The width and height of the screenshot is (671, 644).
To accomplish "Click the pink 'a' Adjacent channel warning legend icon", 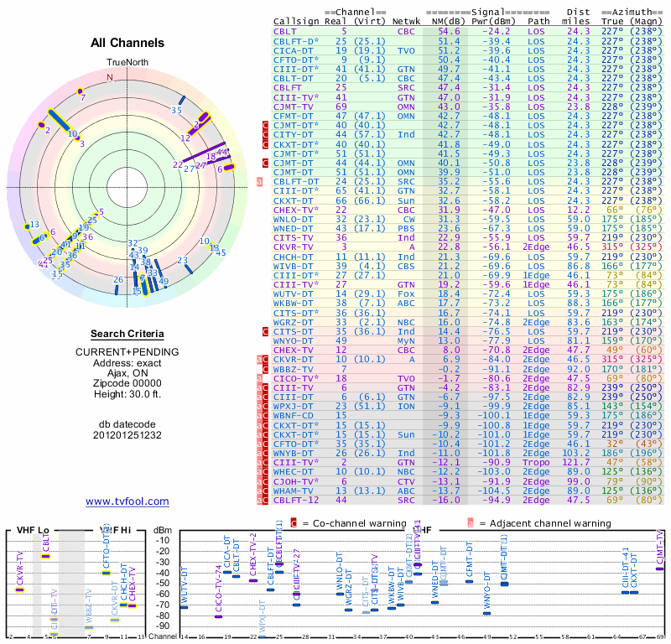I will coord(471,523).
